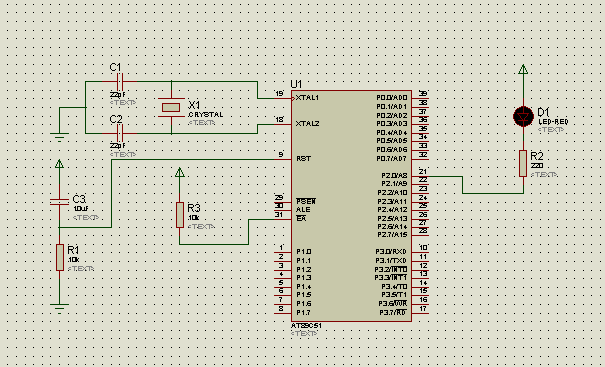Select the R1 resistor body
This screenshot has height=367, width=605.
pos(60,257)
